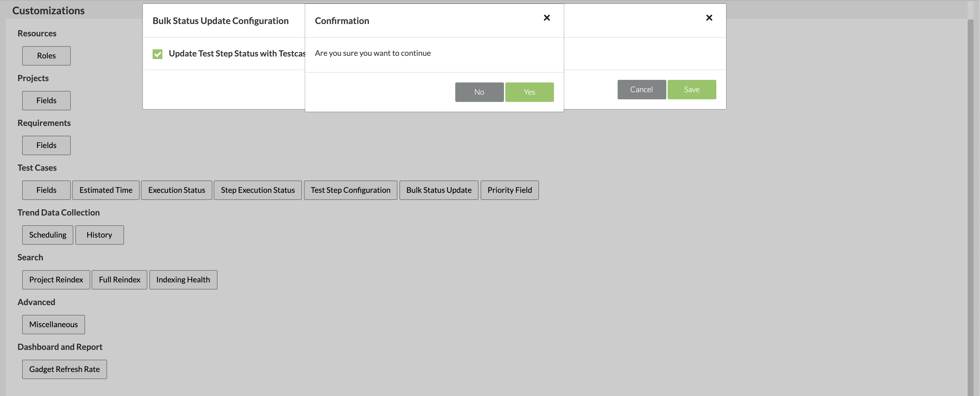The width and height of the screenshot is (980, 396).
Task: Open Roles under Resources
Action: point(46,56)
